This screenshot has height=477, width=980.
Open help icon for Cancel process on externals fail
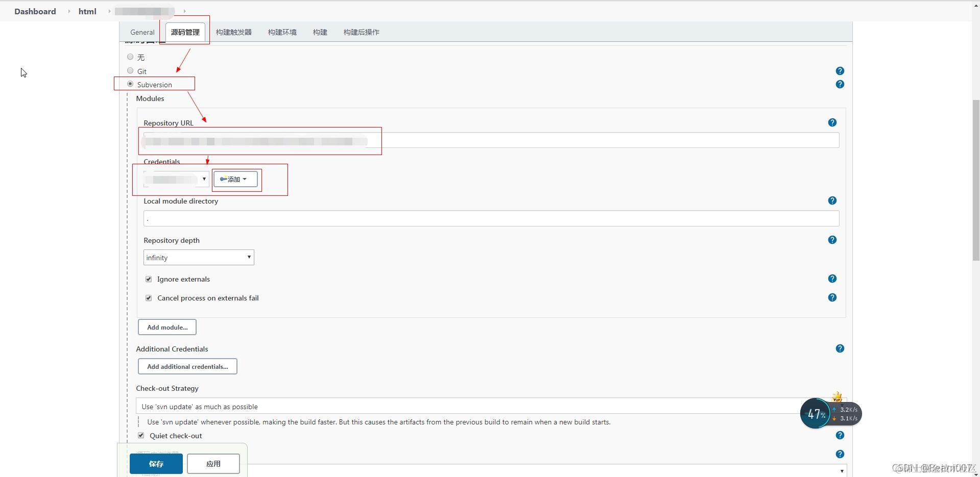click(832, 297)
